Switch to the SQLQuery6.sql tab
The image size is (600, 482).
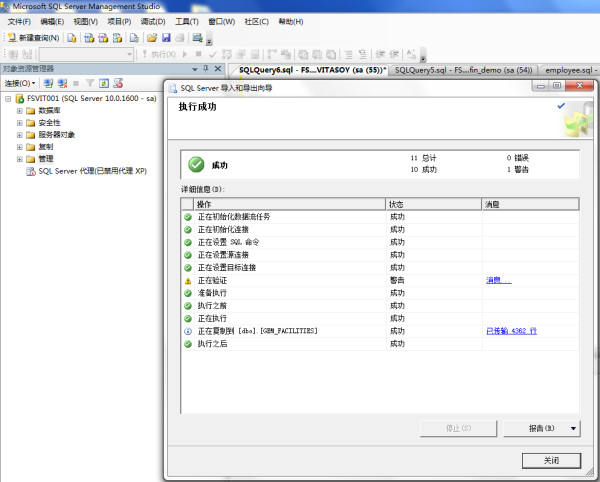tap(312, 70)
